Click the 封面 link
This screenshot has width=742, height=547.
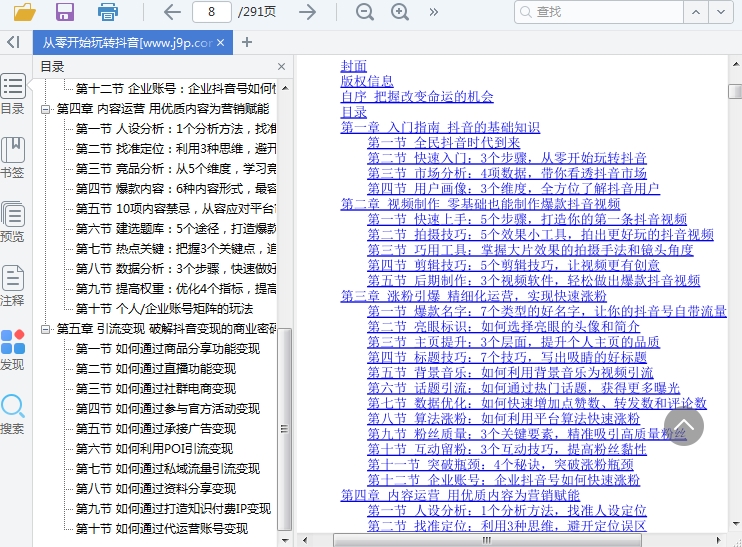coord(353,66)
